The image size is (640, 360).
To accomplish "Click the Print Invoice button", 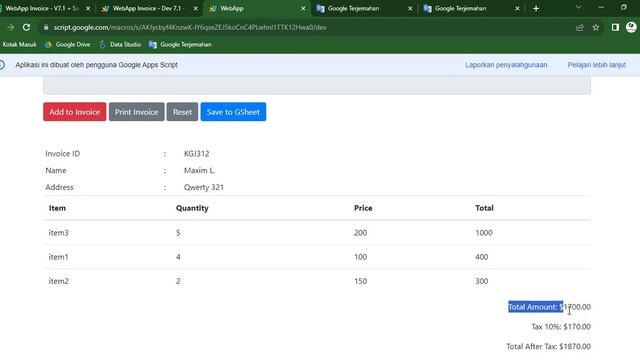I will coord(136,112).
